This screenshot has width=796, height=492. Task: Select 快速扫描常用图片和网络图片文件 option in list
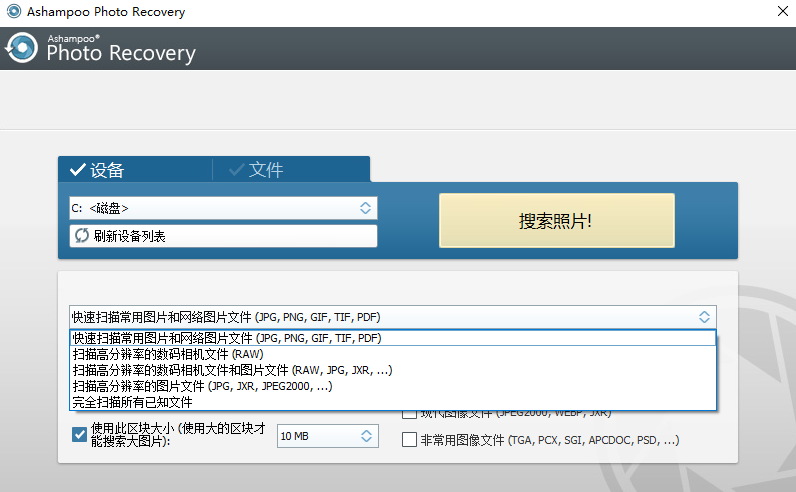coord(392,338)
